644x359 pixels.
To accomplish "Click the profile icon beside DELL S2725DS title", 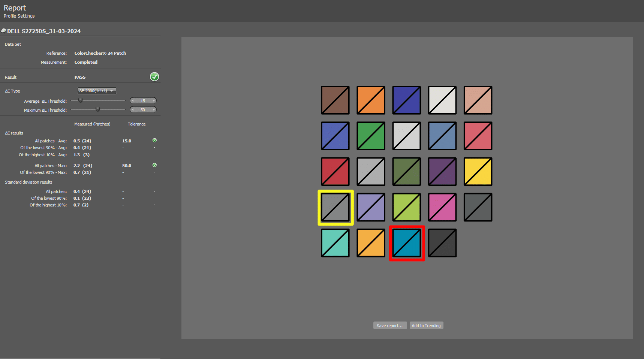I will [x=3, y=31].
